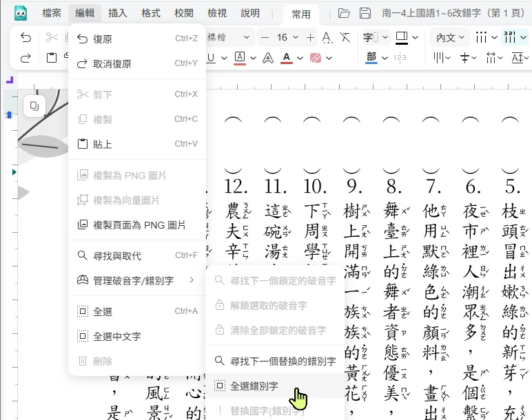Click the toolbar paste clipboard icon
The image size is (532, 420).
52,58
